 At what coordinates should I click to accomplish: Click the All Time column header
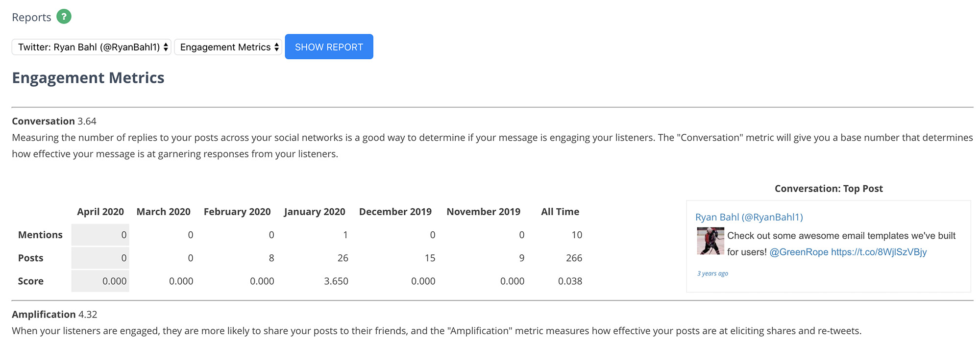[x=560, y=212]
